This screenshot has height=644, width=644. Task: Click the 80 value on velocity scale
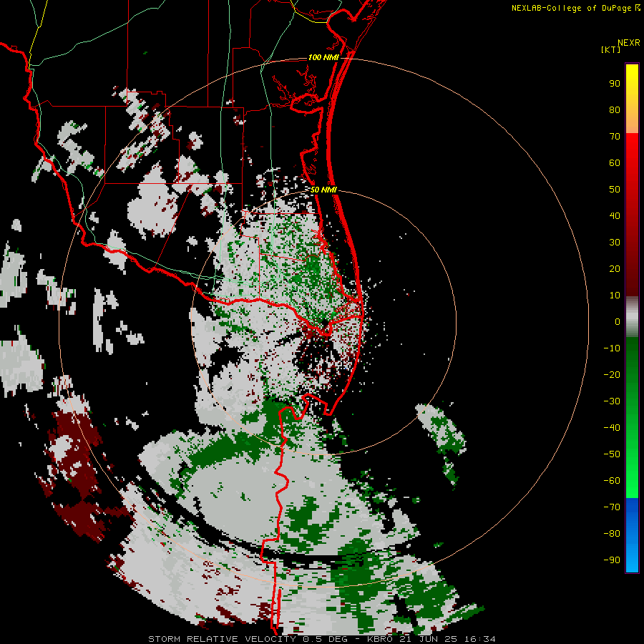coord(615,110)
